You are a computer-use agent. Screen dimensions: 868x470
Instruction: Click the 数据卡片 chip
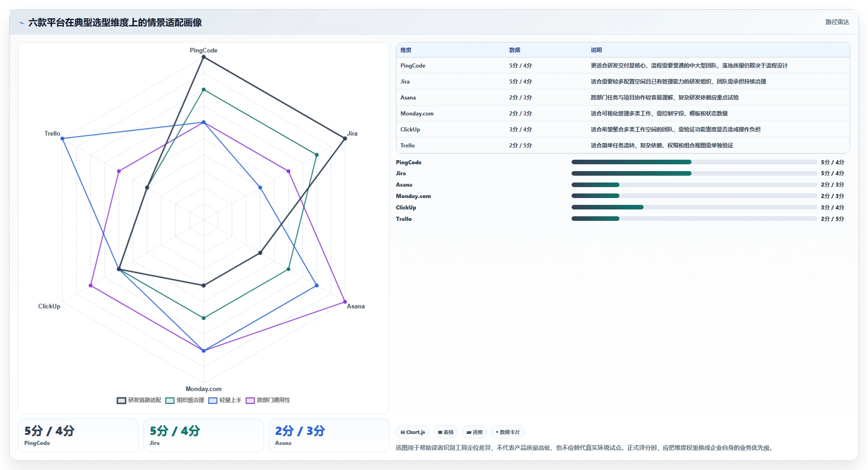point(508,432)
